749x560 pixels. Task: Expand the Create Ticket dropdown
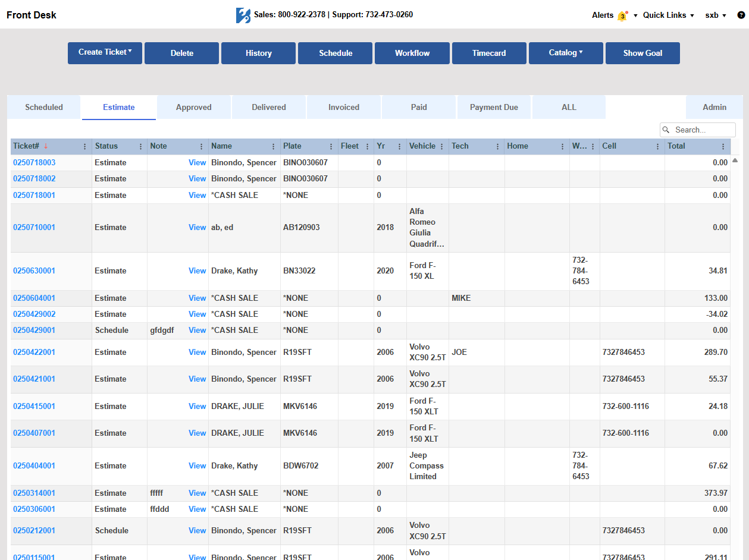point(105,53)
